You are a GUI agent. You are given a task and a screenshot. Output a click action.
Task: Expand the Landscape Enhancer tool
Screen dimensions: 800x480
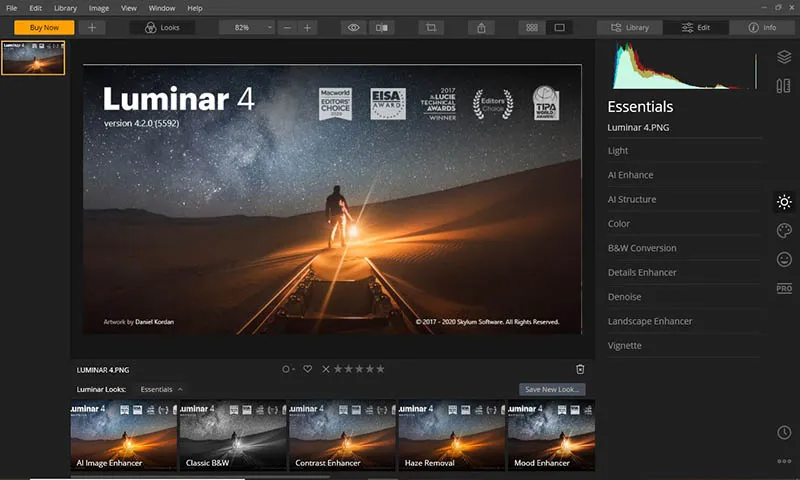(x=684, y=321)
